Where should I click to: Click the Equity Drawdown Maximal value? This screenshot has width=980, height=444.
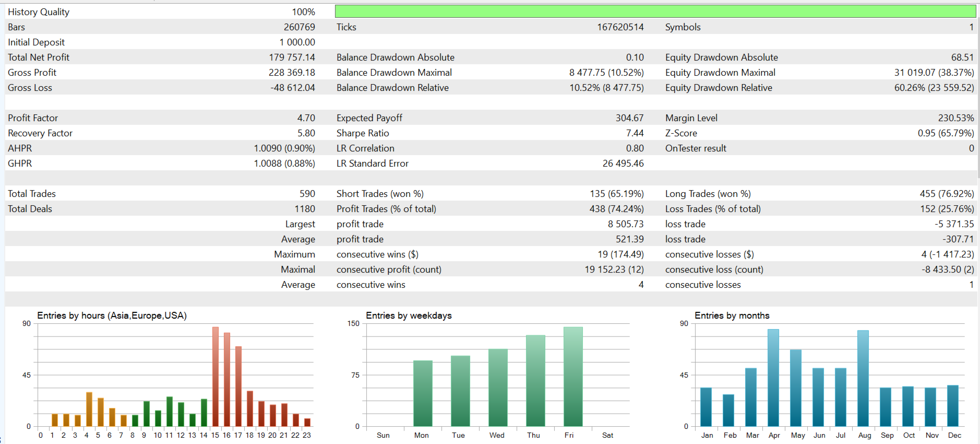[x=934, y=73]
